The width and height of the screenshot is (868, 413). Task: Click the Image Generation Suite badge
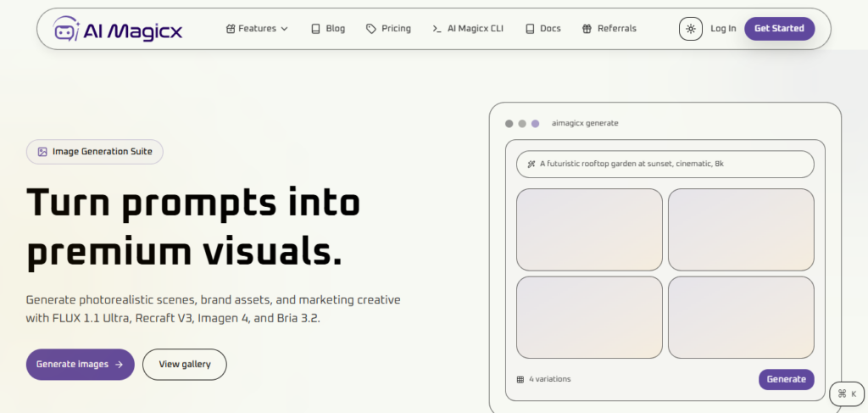(95, 152)
